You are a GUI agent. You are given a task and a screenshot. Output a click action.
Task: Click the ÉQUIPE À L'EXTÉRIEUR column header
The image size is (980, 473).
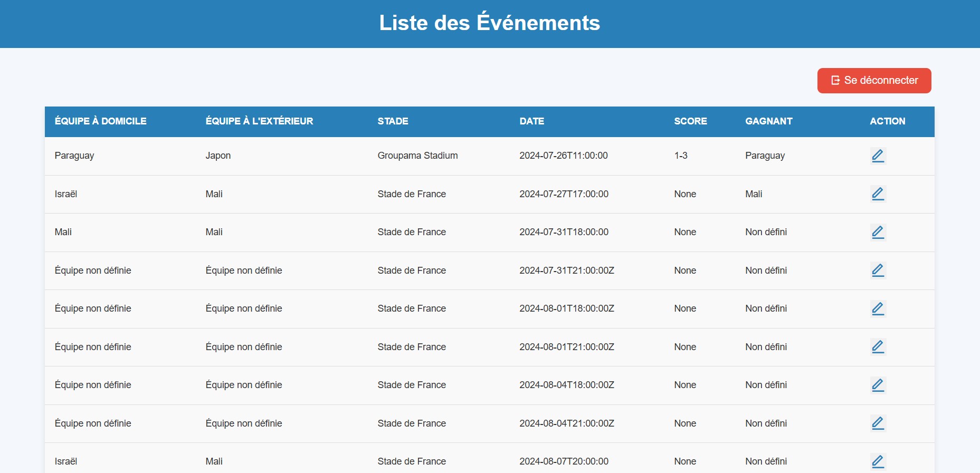pyautogui.click(x=259, y=121)
